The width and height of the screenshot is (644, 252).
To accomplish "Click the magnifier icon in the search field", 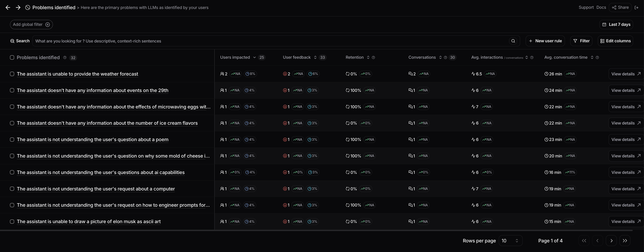I will (x=513, y=41).
